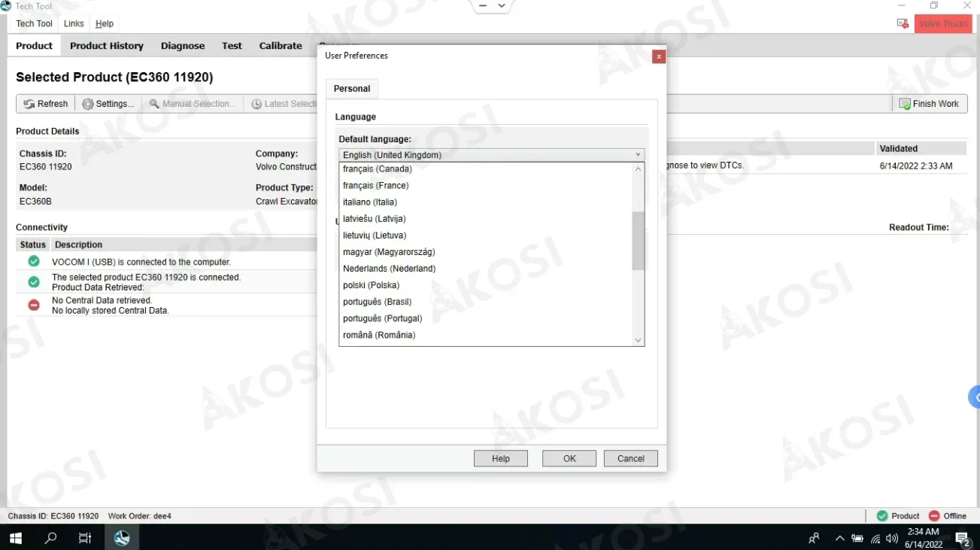Click the Validated date 6/14/2022 2:33 AM

[916, 166]
